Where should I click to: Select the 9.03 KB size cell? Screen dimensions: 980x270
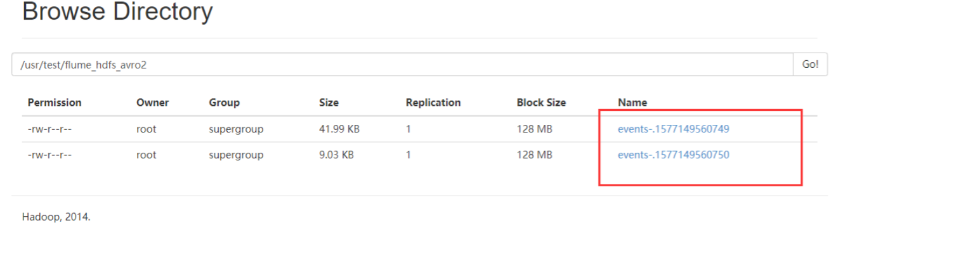tap(336, 154)
